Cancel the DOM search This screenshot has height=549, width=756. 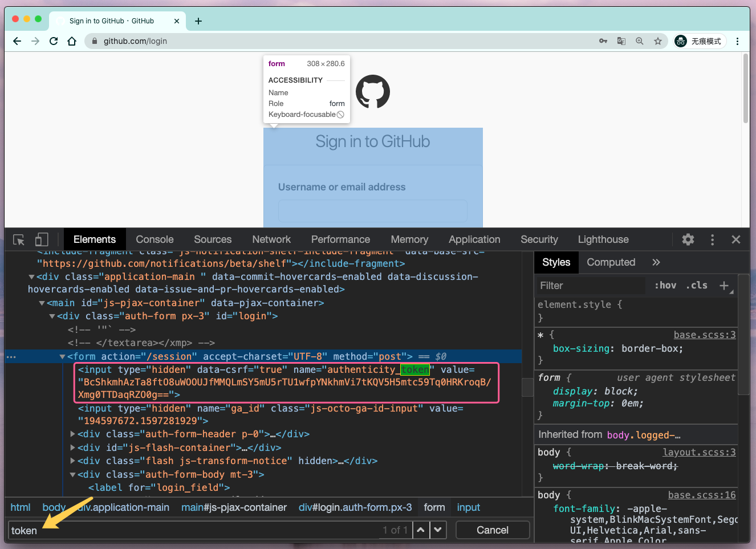pos(493,530)
